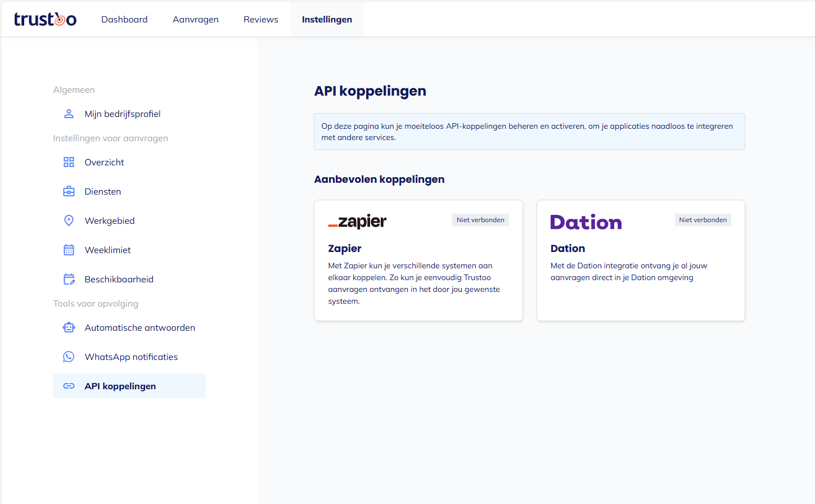Select the Instellingen tab
Viewport: 815px width, 504px height.
pos(327,19)
